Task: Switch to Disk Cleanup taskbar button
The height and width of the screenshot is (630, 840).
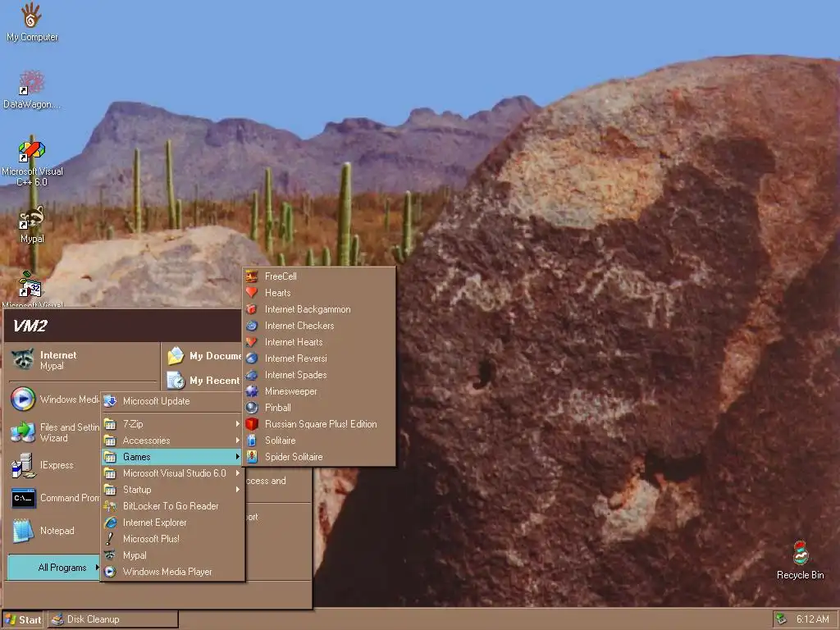Action: click(113, 619)
